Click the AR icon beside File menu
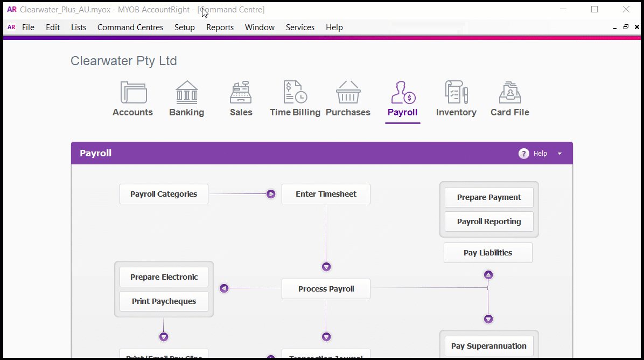 tap(11, 27)
